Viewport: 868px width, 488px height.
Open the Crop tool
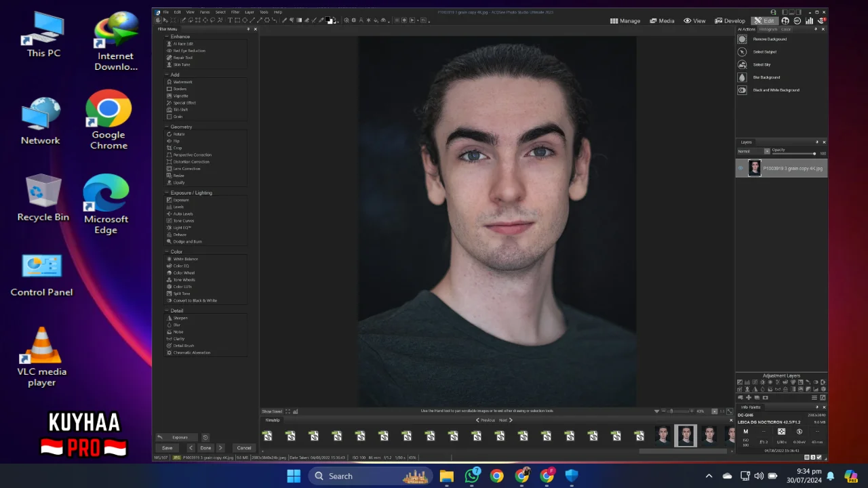177,148
